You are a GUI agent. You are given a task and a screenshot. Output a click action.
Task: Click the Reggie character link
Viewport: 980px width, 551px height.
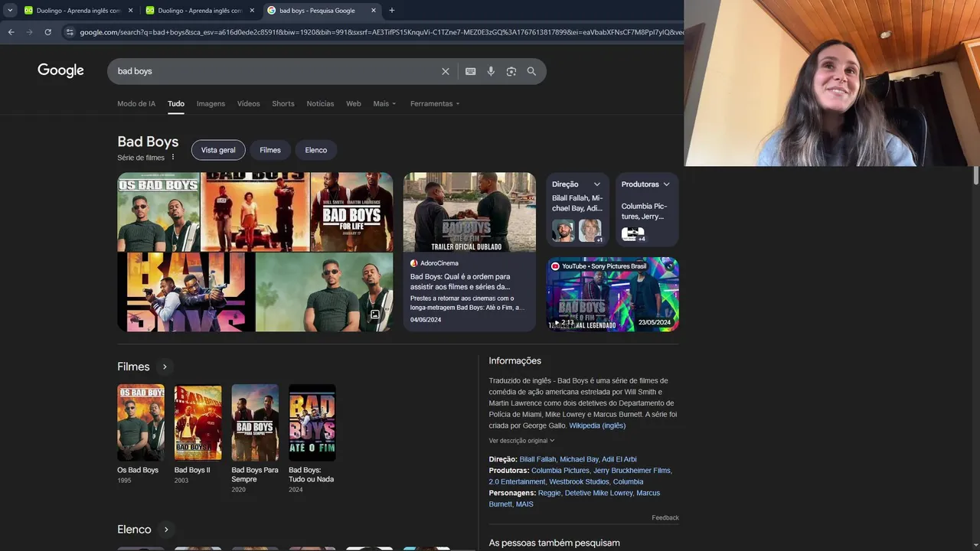tap(549, 493)
